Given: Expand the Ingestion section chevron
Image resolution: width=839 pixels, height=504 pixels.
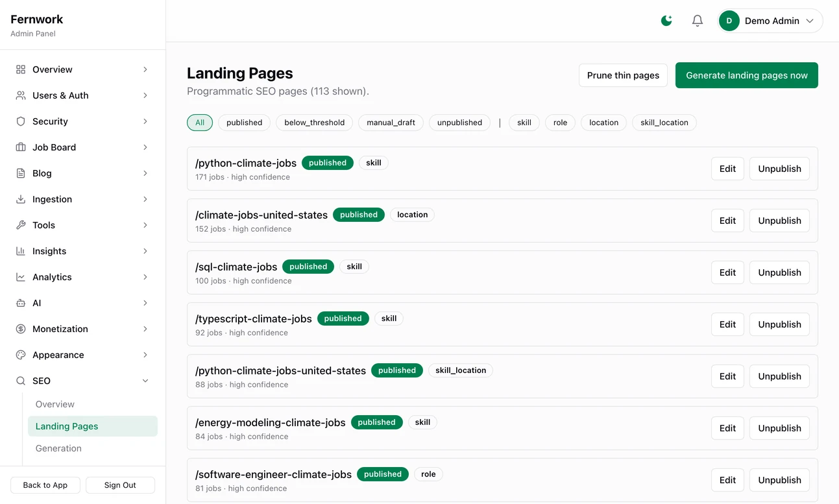Looking at the screenshot, I should pos(145,199).
